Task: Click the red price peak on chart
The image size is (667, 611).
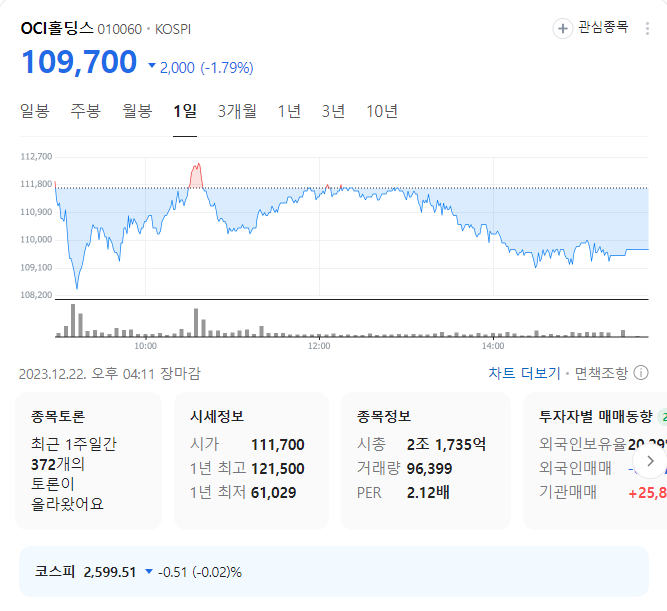Action: [196, 175]
